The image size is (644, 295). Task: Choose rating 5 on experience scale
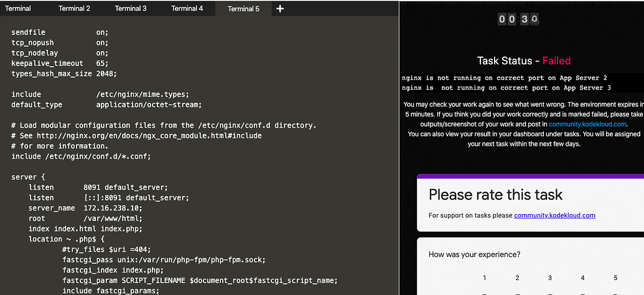pyautogui.click(x=615, y=278)
